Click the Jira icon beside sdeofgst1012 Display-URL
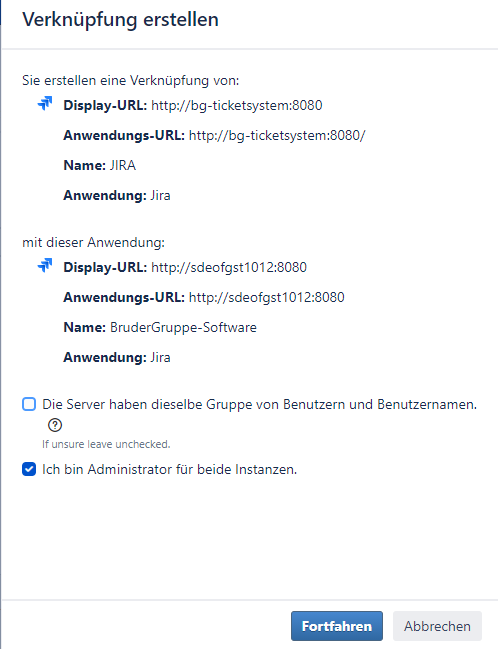This screenshot has width=498, height=649. (45, 265)
